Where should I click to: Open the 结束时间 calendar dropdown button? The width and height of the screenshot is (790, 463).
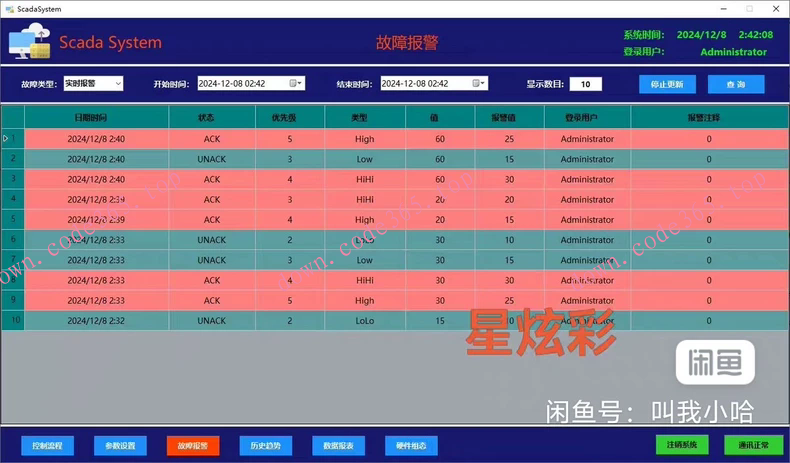coord(479,84)
